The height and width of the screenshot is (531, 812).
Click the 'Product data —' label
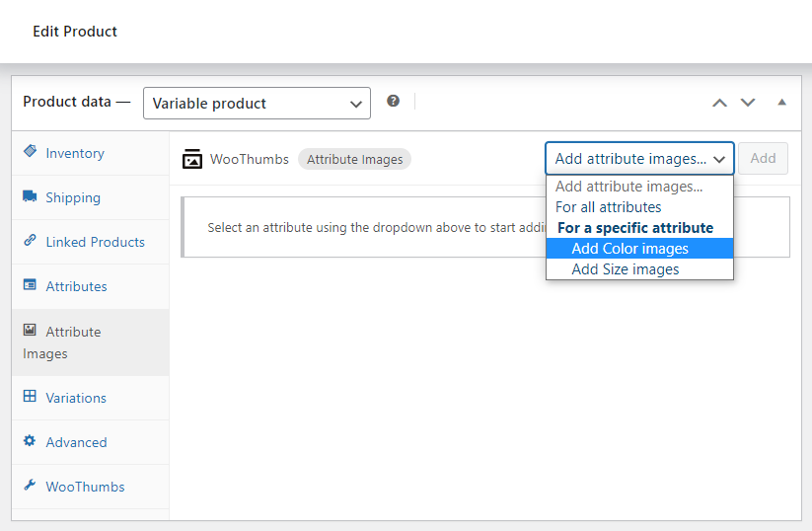[77, 102]
